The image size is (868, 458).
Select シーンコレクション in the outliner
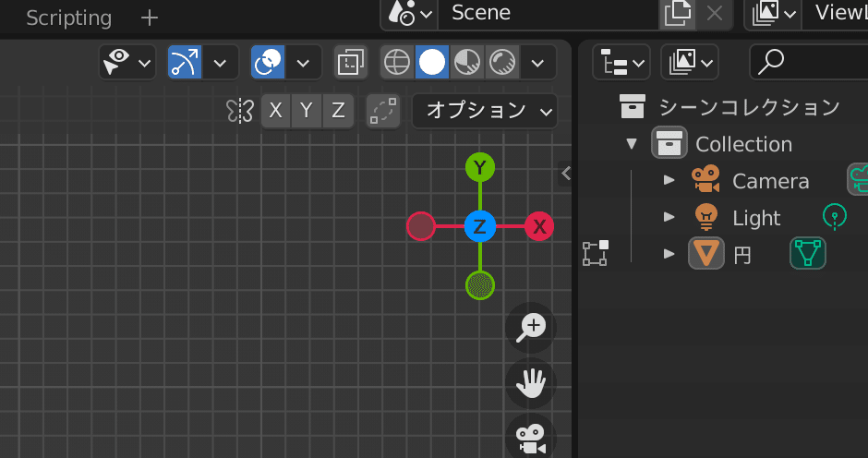tap(750, 107)
